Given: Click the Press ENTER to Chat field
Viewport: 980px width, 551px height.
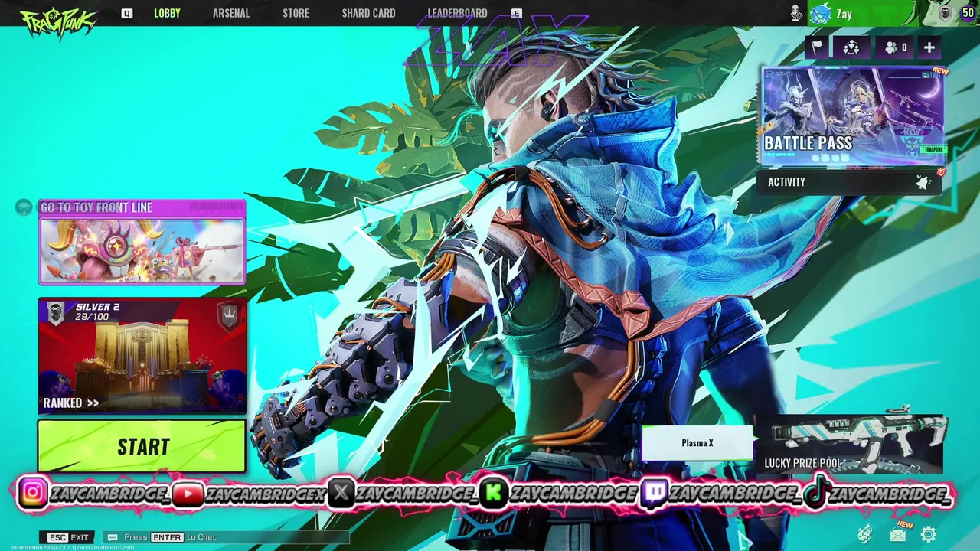Looking at the screenshot, I should coord(227,537).
